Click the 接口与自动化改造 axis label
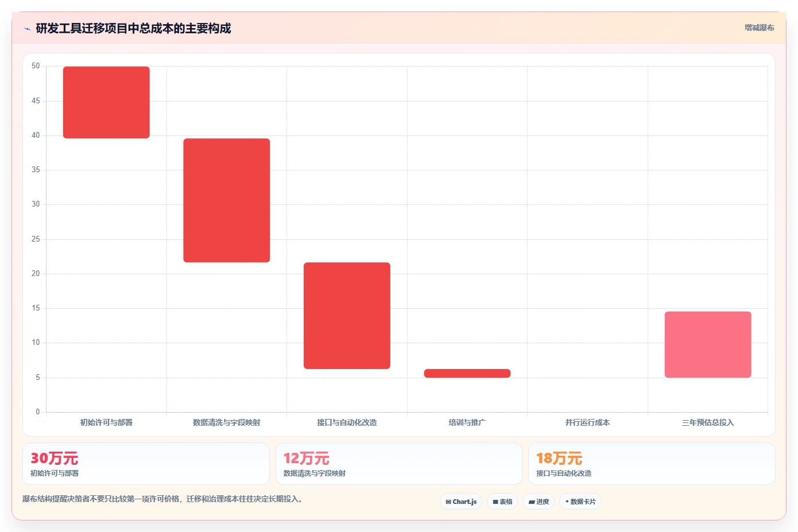Image resolution: width=798 pixels, height=532 pixels. point(347,422)
